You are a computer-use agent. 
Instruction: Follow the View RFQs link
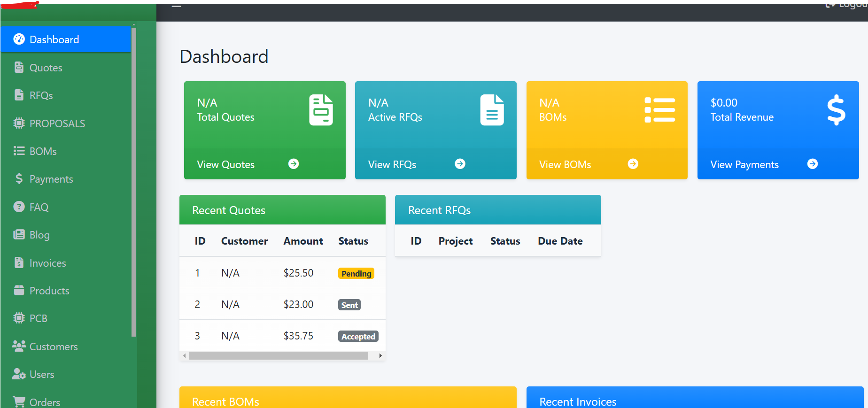(x=392, y=164)
